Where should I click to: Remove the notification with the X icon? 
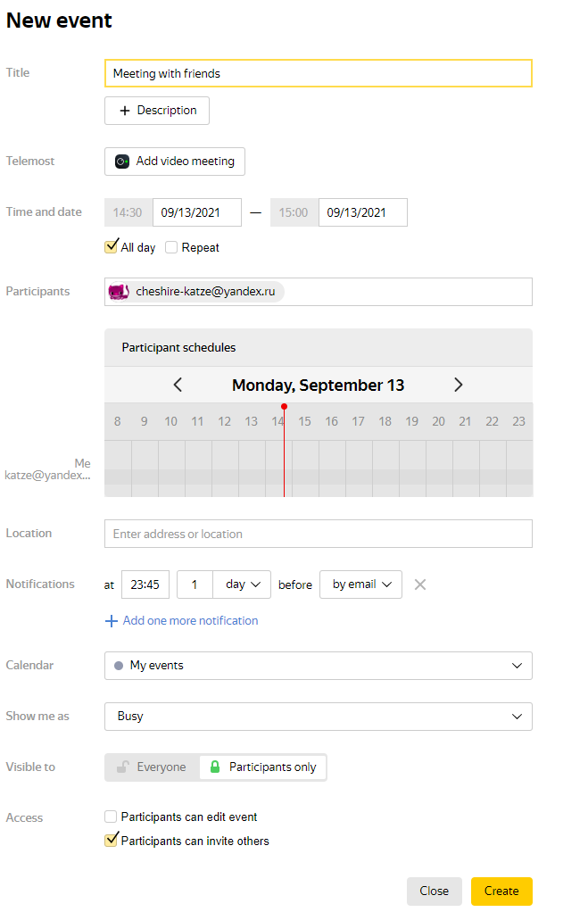[x=420, y=585]
